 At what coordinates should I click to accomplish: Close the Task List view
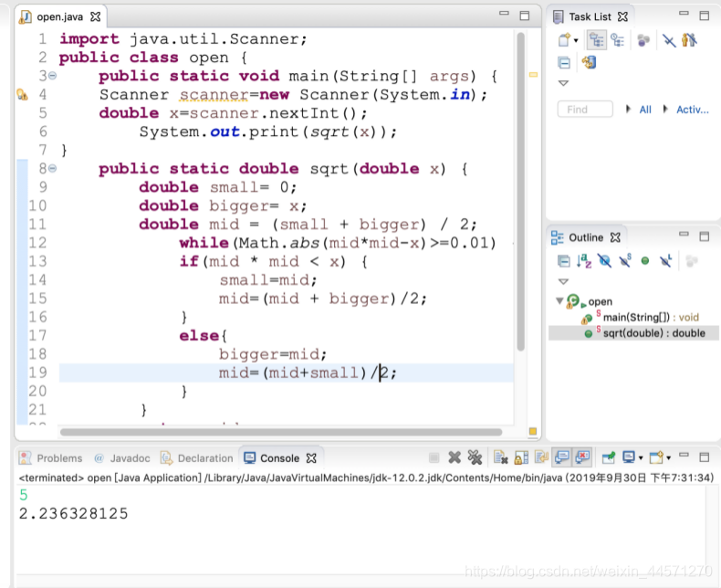[622, 17]
